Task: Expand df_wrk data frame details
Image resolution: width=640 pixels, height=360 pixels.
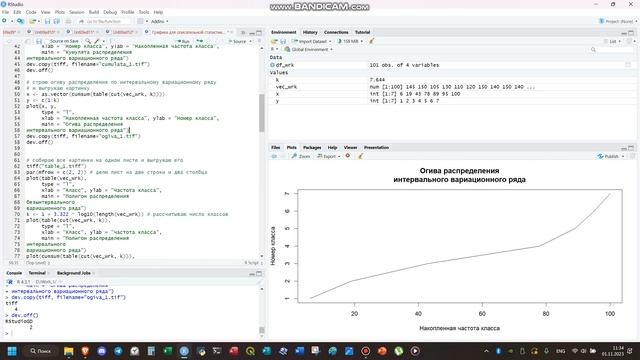Action: (272, 65)
